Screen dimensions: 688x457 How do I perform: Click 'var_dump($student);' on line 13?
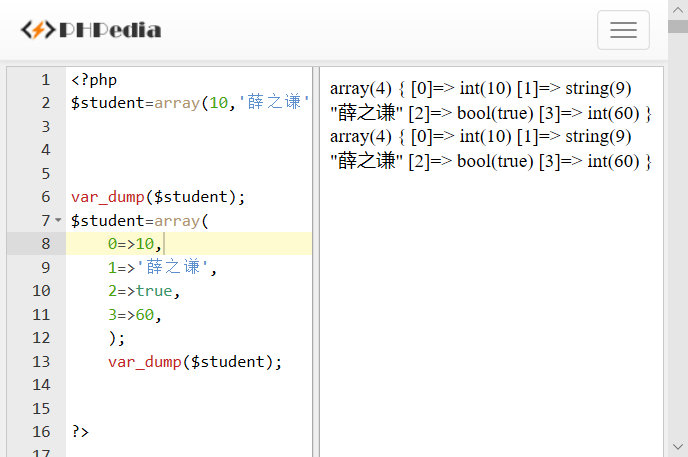click(x=195, y=362)
